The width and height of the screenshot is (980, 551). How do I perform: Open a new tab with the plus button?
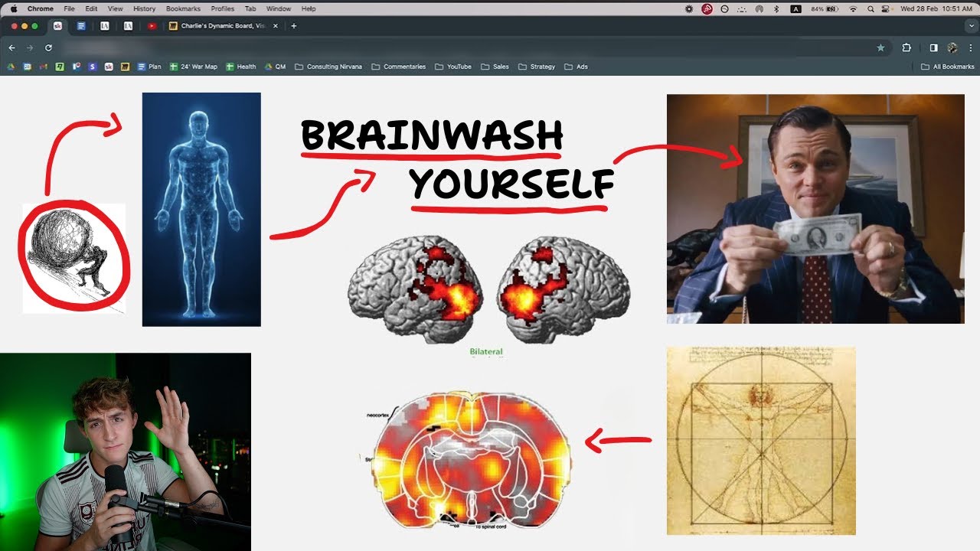tap(294, 26)
